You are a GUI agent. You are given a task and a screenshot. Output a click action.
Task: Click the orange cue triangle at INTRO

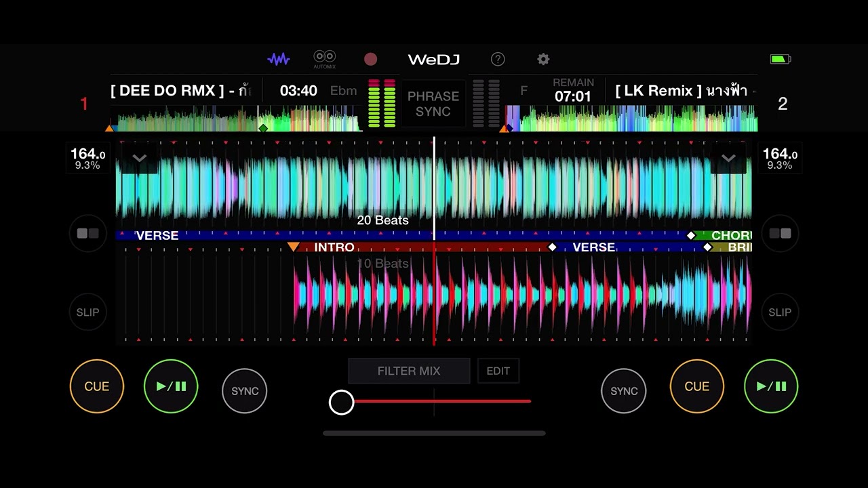(x=293, y=247)
